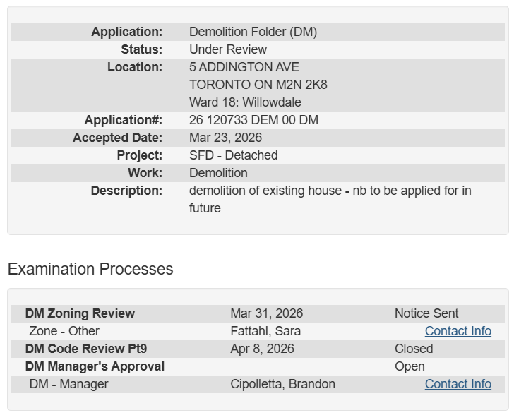Click the accepted date Mar 23, 2026
The image size is (514, 420).
[x=225, y=138]
